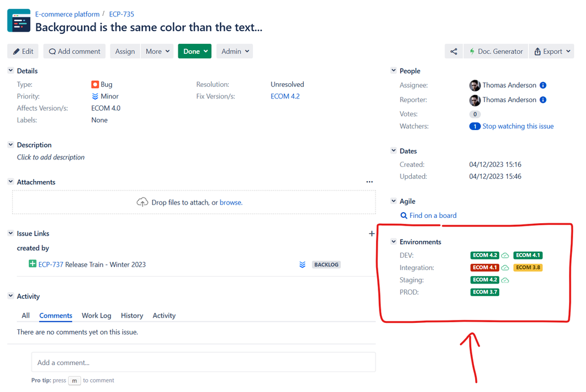Open the ECOM 4.2 fix version link
This screenshot has height=392, width=586.
click(x=285, y=96)
